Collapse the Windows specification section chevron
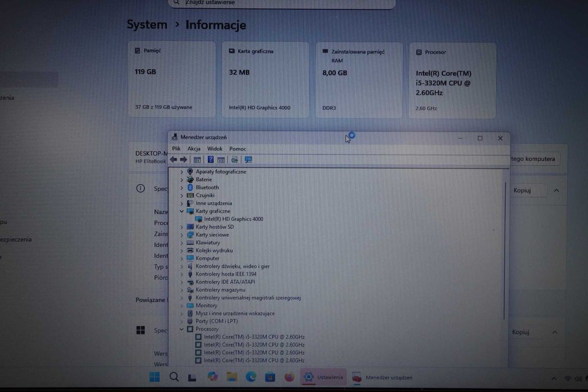 pos(554,332)
